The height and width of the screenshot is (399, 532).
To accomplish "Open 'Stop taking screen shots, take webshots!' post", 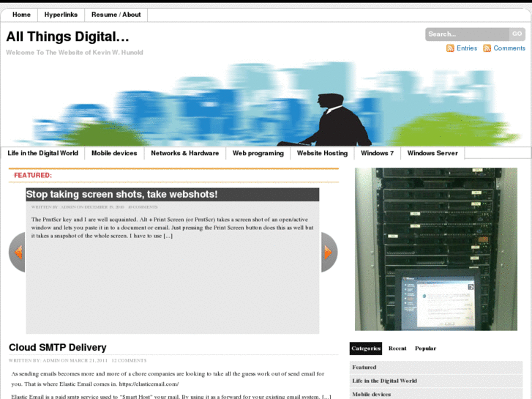I will pyautogui.click(x=121, y=194).
